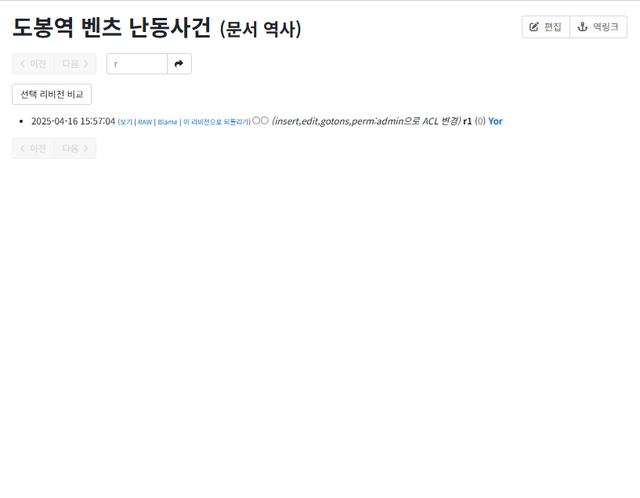Select the first radio button of r1
Screen dimensions: 640x498
[x=256, y=120]
